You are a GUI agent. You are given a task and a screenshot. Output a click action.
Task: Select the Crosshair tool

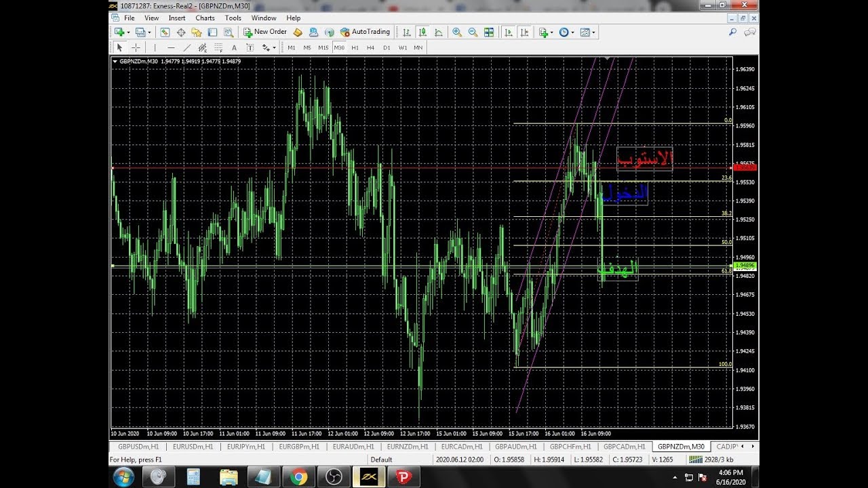coord(136,47)
